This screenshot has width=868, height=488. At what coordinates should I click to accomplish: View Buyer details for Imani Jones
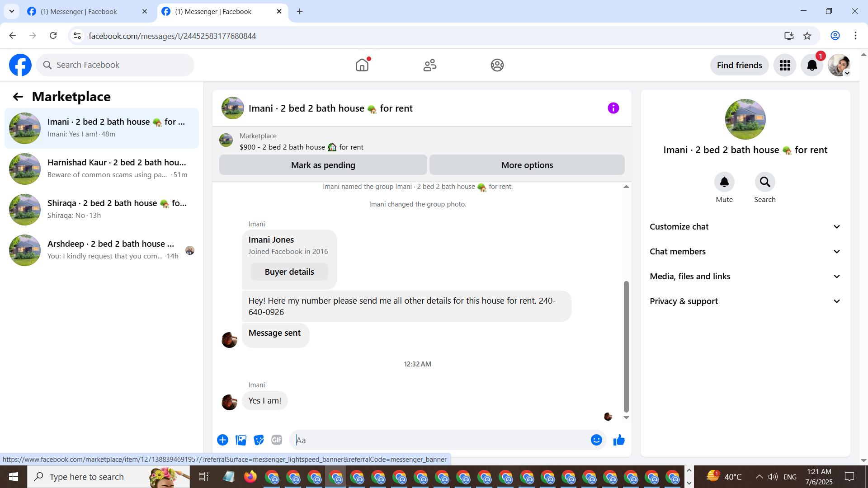[x=289, y=272]
